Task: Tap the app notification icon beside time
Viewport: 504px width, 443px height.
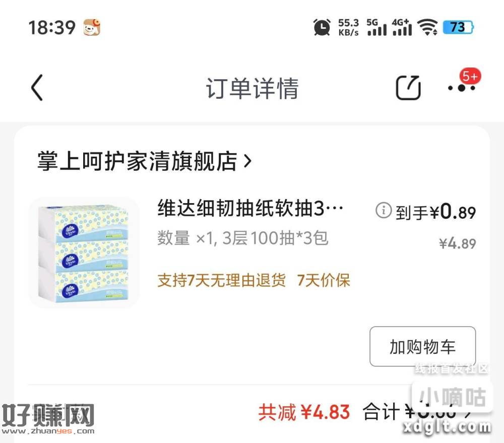Action: (x=92, y=27)
